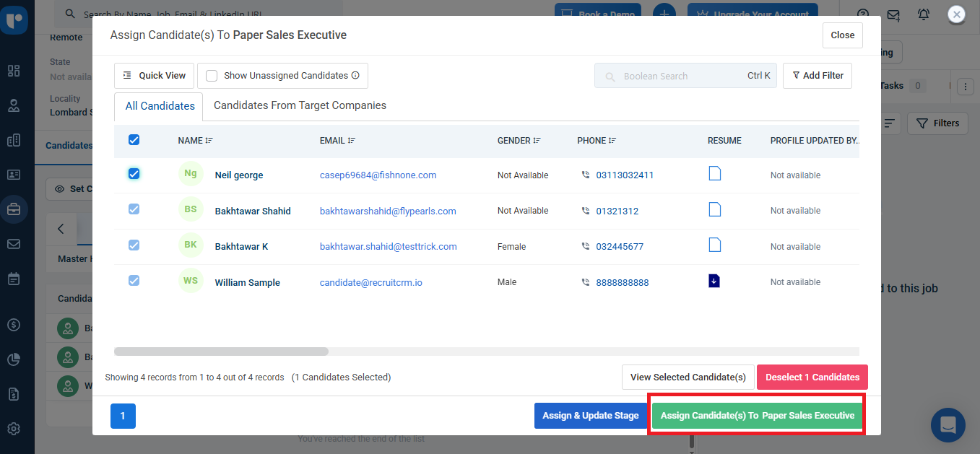The height and width of the screenshot is (454, 980).
Task: Open three-dot menu beside Tasks in background
Action: click(x=966, y=87)
